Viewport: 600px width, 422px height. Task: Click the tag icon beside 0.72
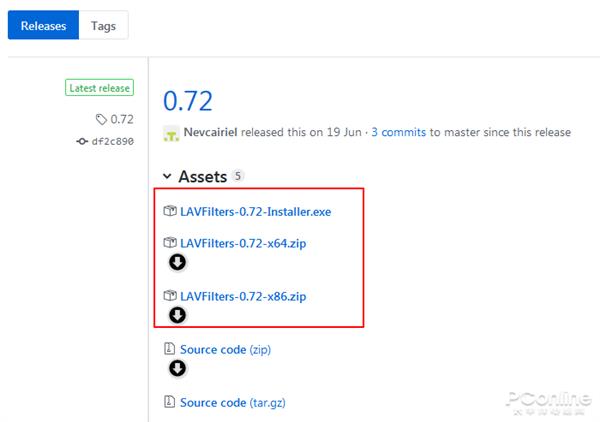tap(101, 119)
